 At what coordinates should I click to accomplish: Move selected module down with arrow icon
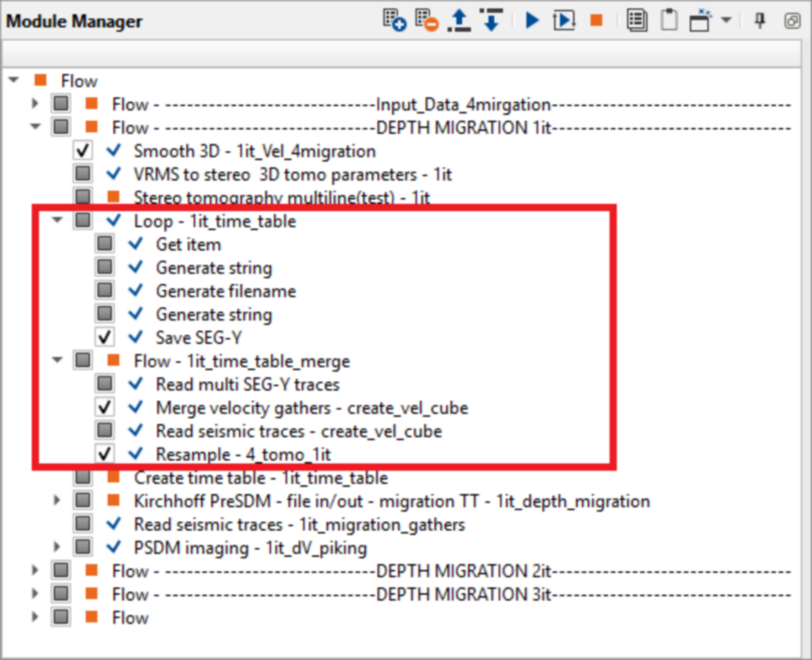coord(491,20)
